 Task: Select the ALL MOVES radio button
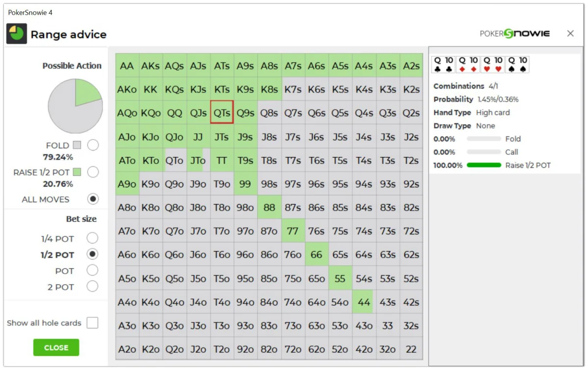(x=93, y=199)
